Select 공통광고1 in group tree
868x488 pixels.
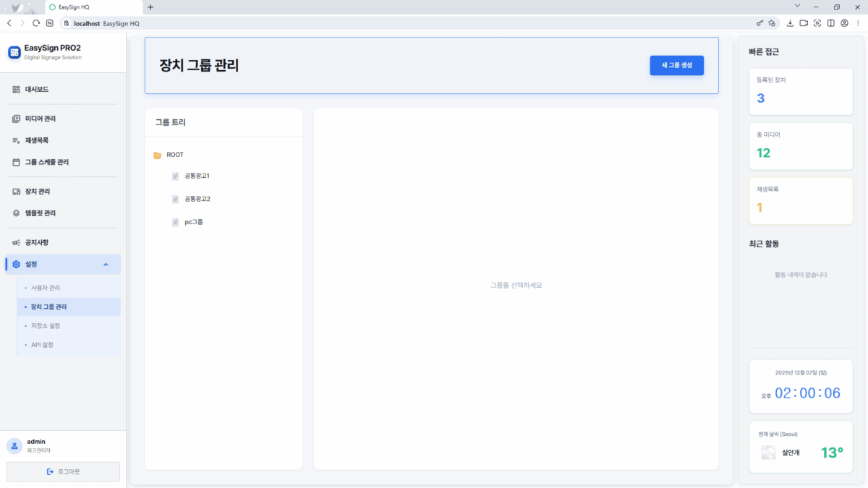[x=197, y=176]
